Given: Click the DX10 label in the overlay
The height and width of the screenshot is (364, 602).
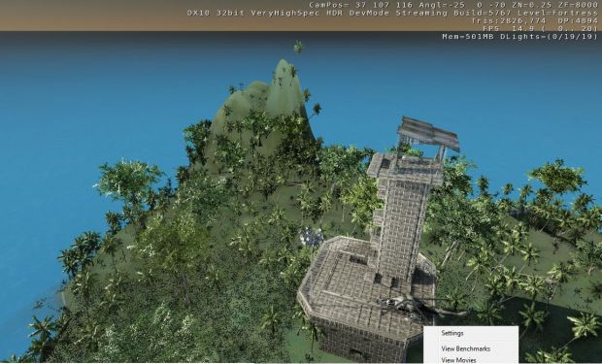Looking at the screenshot, I should (x=198, y=13).
